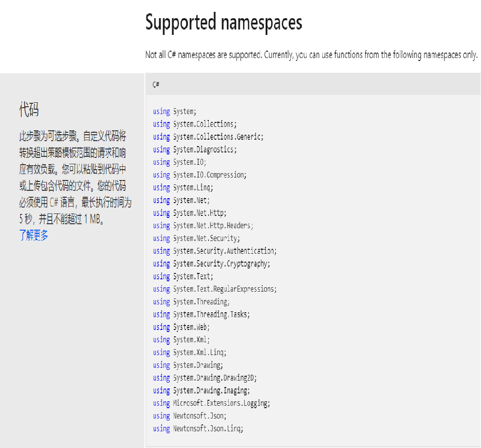Open the 了解更多 link
The image size is (481, 448).
pos(34,235)
